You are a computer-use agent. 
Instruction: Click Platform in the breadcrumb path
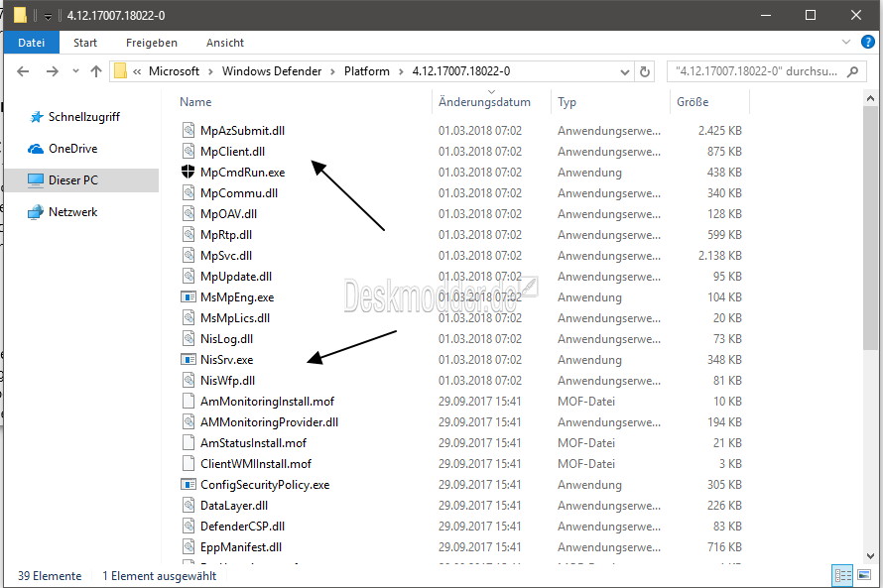click(x=367, y=71)
